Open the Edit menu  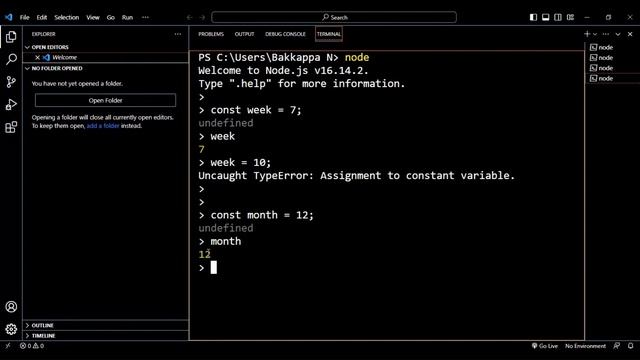[42, 17]
